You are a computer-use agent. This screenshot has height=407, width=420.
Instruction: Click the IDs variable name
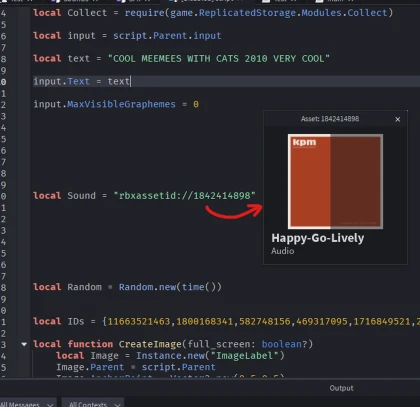click(x=76, y=321)
